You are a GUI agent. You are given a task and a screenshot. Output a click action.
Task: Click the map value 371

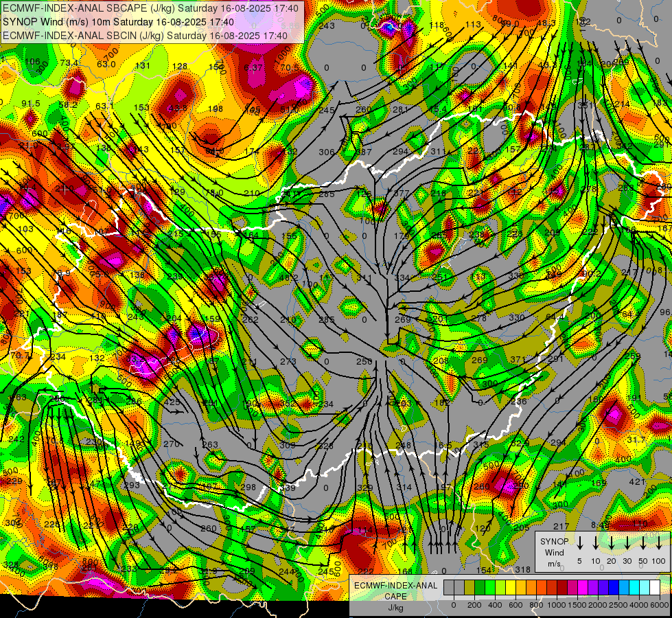click(x=518, y=359)
